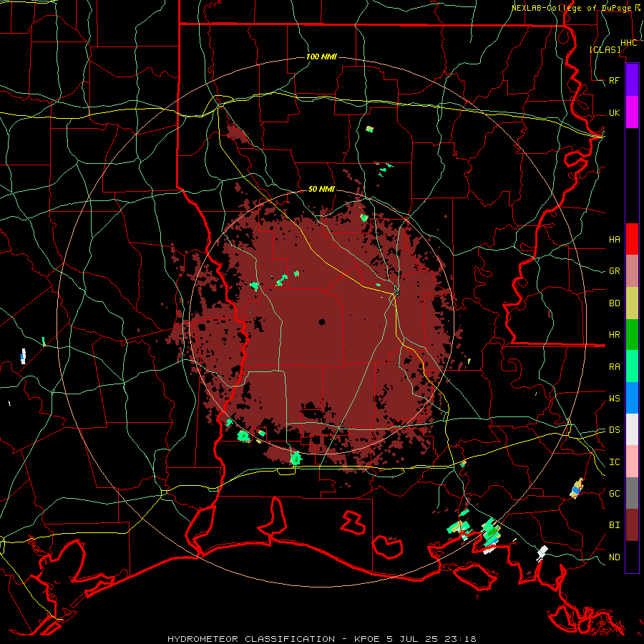Click the WS blue legend swatch

pos(632,398)
